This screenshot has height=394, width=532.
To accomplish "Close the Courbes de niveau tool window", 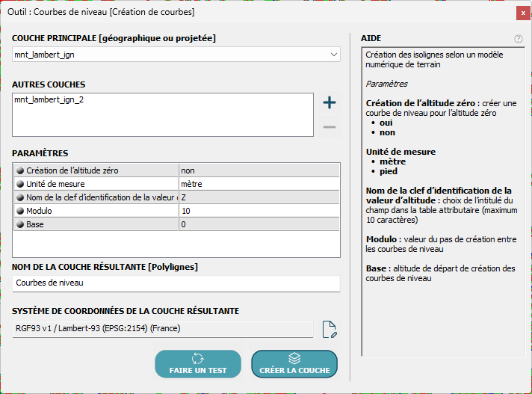I will coord(521,12).
